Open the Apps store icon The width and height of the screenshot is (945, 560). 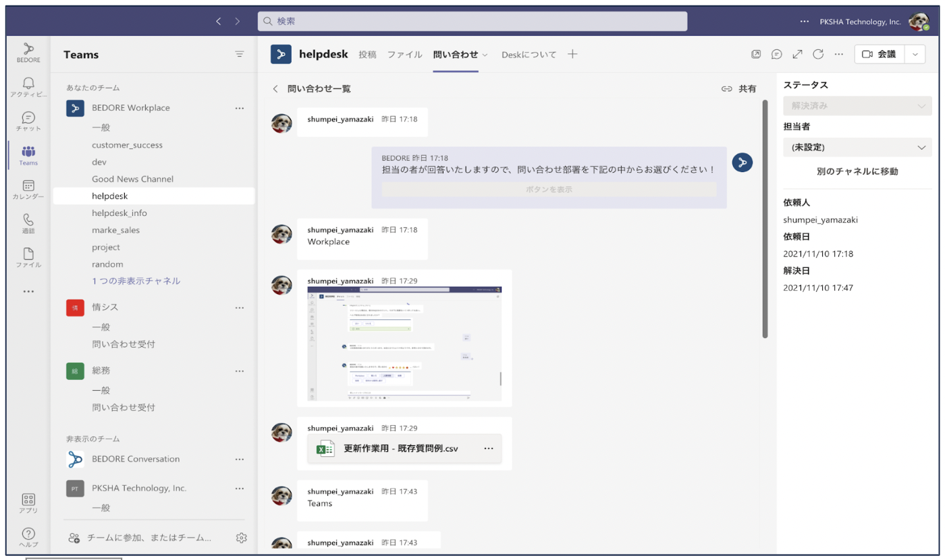click(28, 503)
